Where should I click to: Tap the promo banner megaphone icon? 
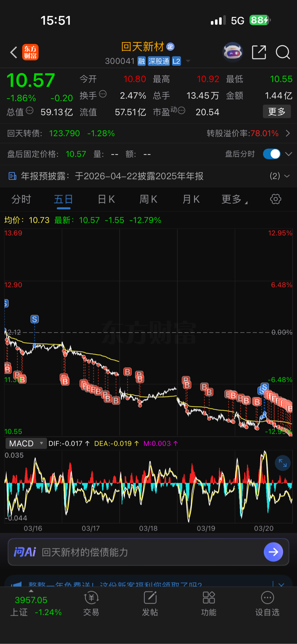16,584
